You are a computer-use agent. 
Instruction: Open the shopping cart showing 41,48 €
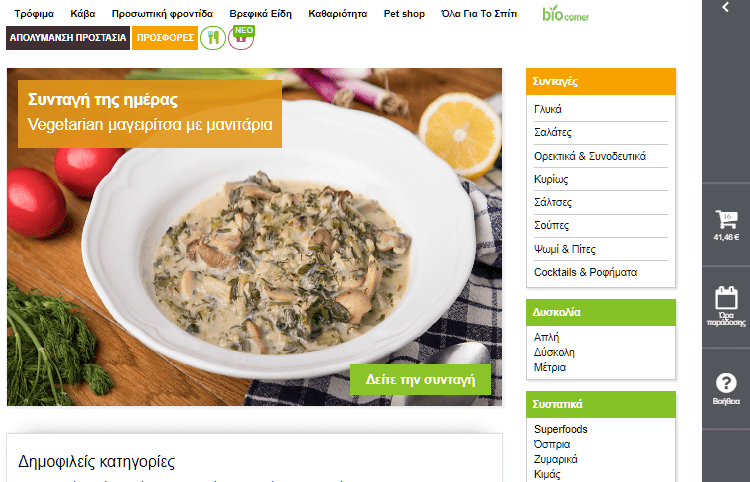726,225
